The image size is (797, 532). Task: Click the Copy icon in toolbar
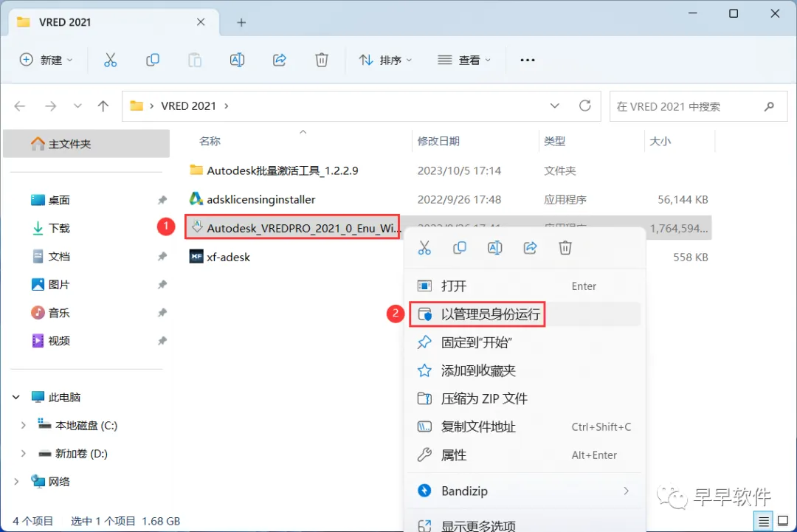click(153, 60)
